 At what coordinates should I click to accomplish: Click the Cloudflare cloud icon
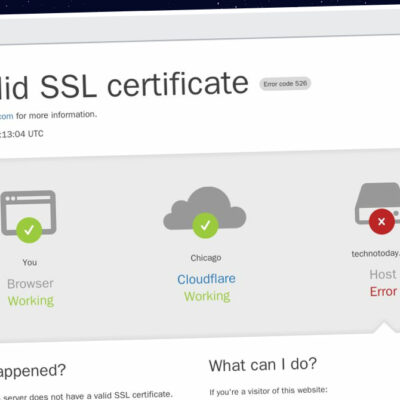205,209
